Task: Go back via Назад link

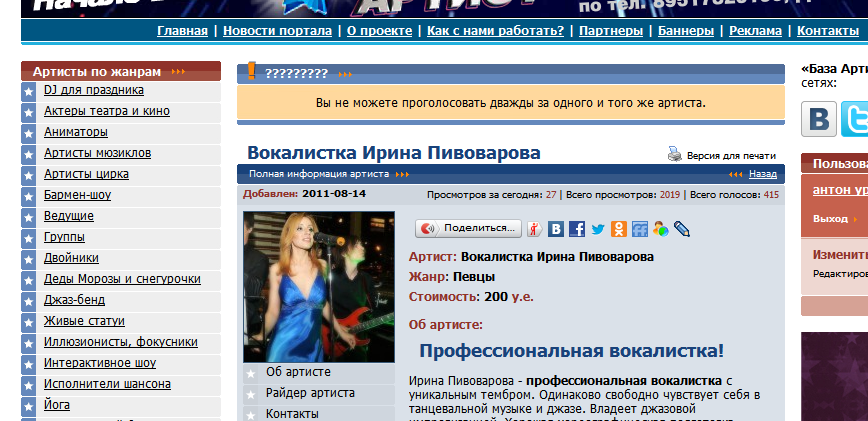Action: pyautogui.click(x=763, y=174)
